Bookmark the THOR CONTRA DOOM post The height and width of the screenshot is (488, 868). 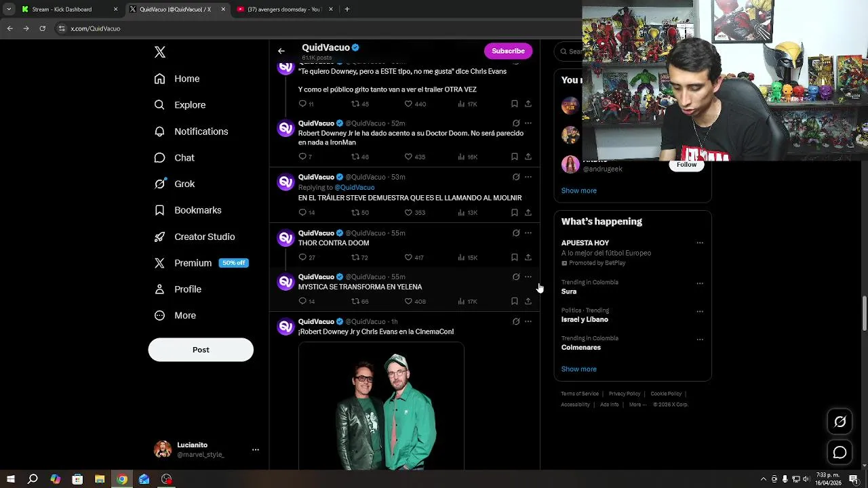pos(515,258)
